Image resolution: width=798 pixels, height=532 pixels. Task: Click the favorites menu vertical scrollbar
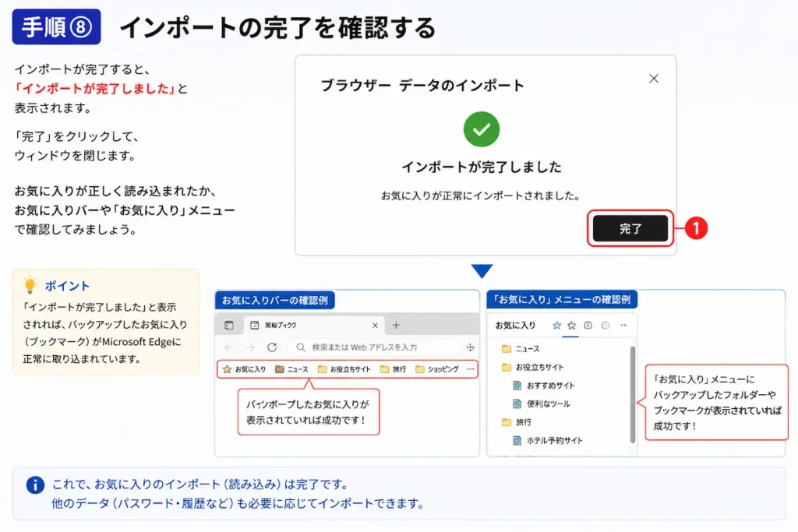point(633,395)
